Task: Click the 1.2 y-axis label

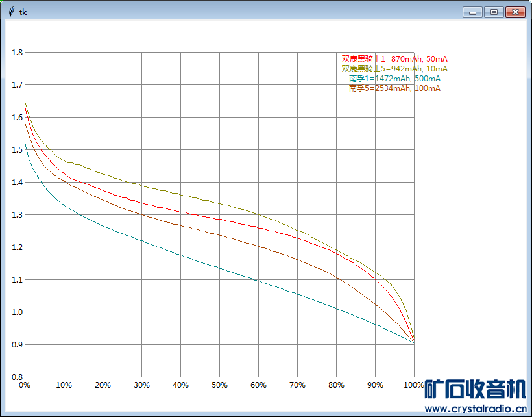Action: pos(18,247)
